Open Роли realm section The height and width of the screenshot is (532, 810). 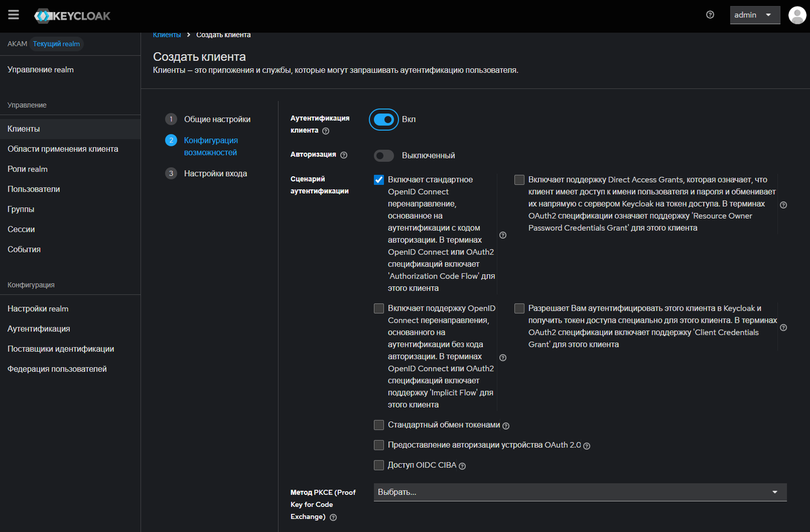(70, 169)
